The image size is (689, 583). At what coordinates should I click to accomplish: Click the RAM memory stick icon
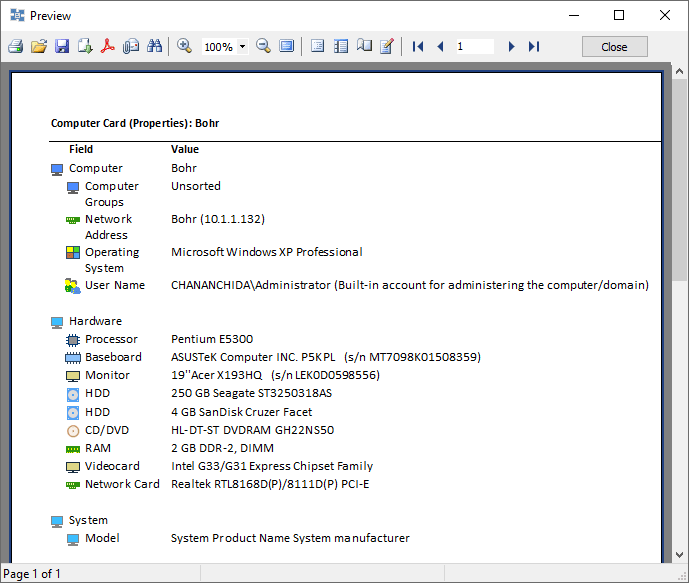tap(73, 449)
